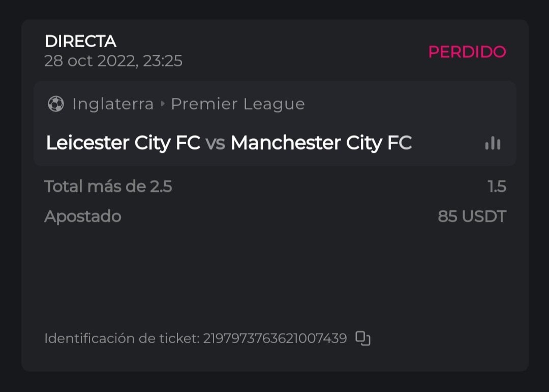Click the DIRECTA bet type heading
549x392 pixels.
tap(80, 41)
